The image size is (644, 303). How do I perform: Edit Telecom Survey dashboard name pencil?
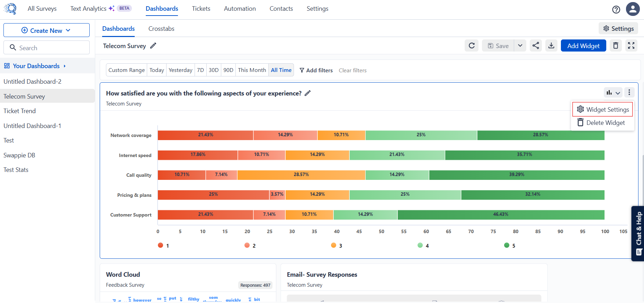[x=153, y=46]
